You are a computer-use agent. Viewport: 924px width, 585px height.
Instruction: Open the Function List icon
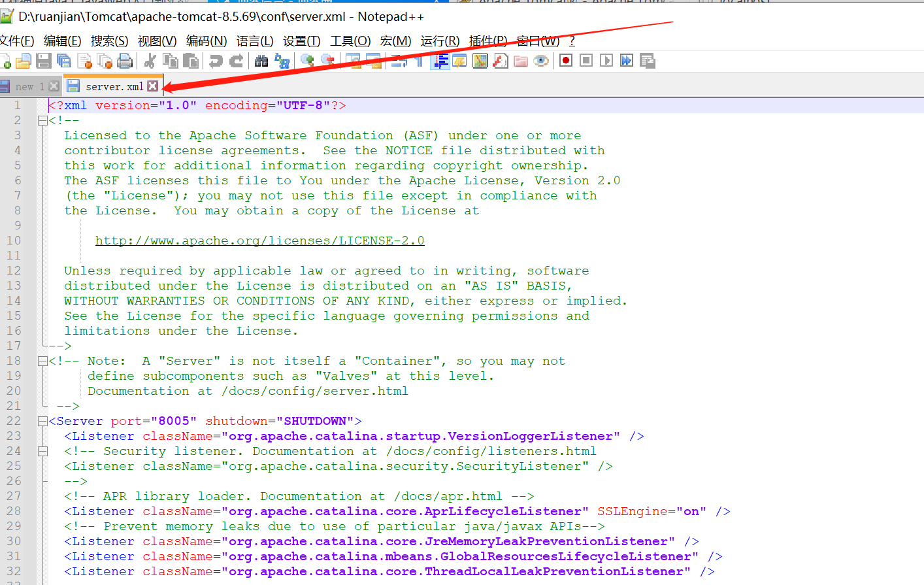[501, 61]
